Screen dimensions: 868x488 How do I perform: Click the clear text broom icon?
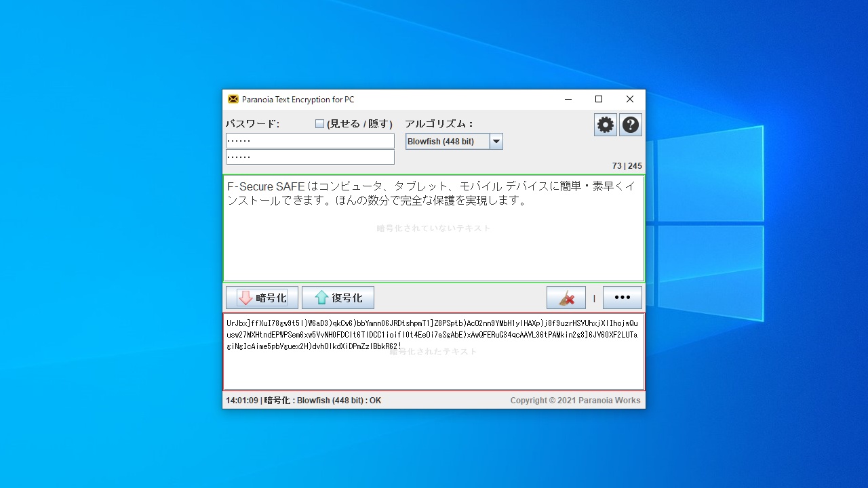point(566,298)
